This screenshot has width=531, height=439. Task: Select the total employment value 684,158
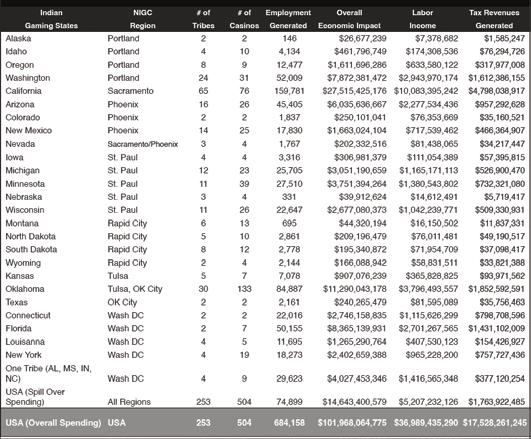point(289,423)
